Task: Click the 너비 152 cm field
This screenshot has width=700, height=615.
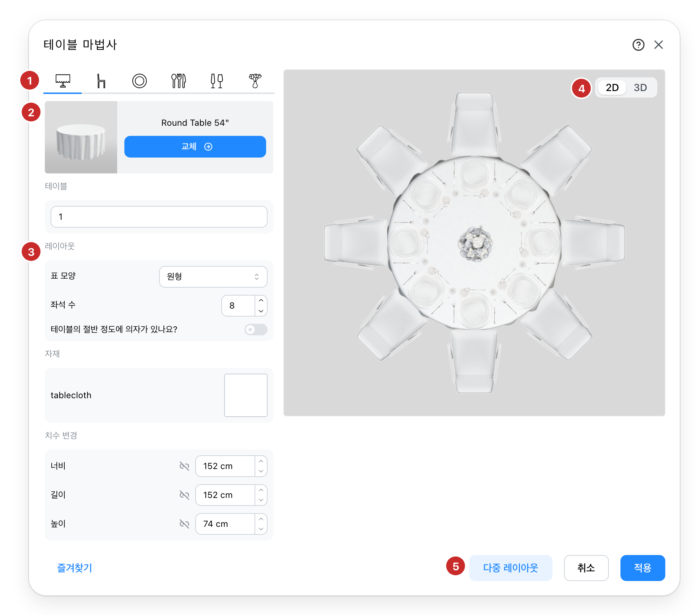Action: (225, 466)
